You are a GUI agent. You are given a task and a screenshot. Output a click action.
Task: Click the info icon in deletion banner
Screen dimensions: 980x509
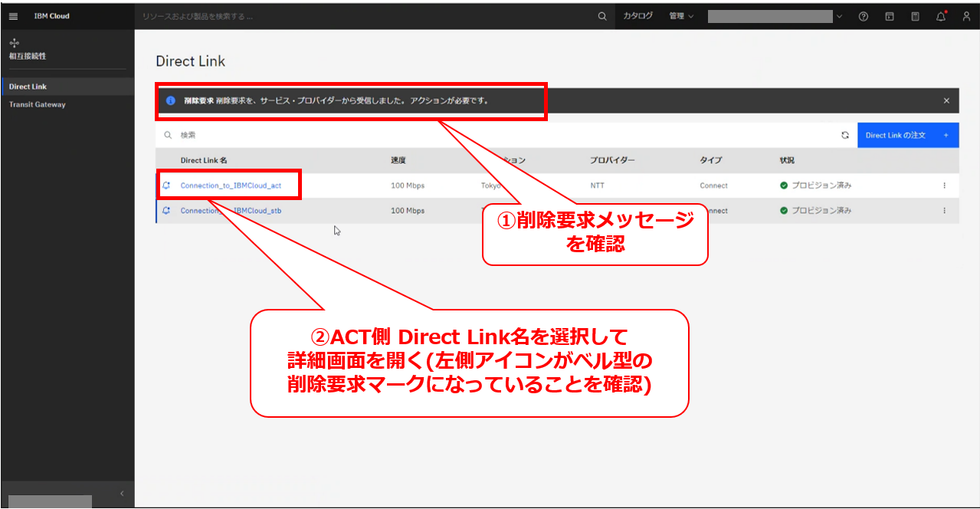[x=171, y=100]
